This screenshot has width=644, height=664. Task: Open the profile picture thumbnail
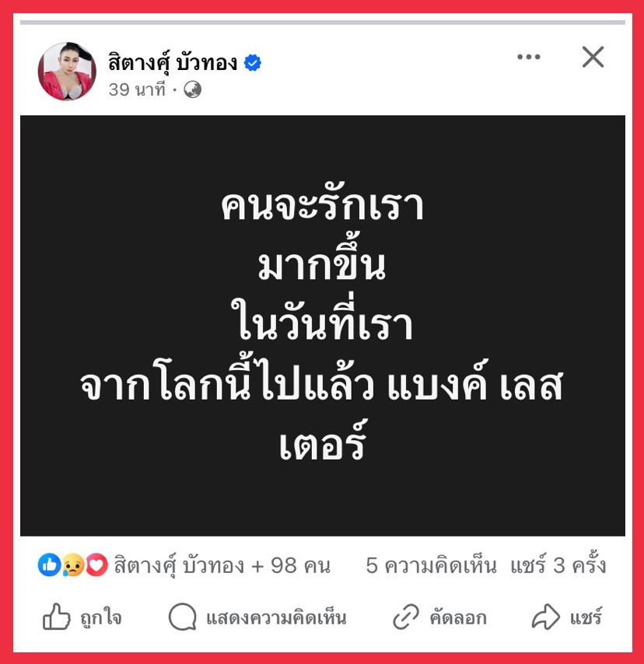[x=67, y=72]
